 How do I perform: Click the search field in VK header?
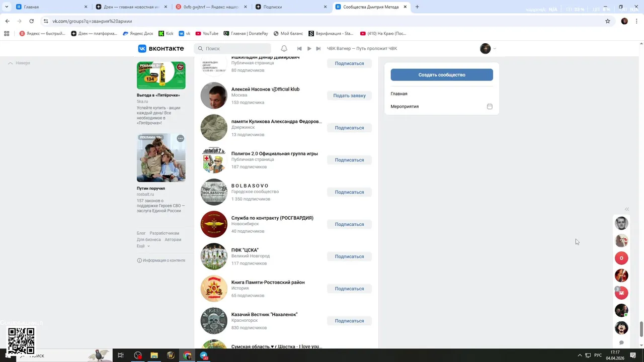pyautogui.click(x=232, y=49)
